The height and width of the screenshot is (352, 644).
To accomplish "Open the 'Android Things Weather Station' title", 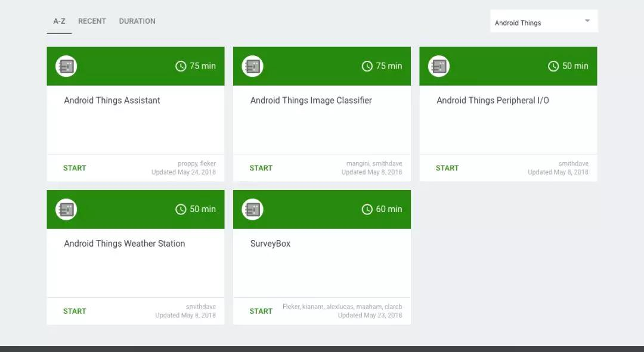I will pyautogui.click(x=125, y=244).
